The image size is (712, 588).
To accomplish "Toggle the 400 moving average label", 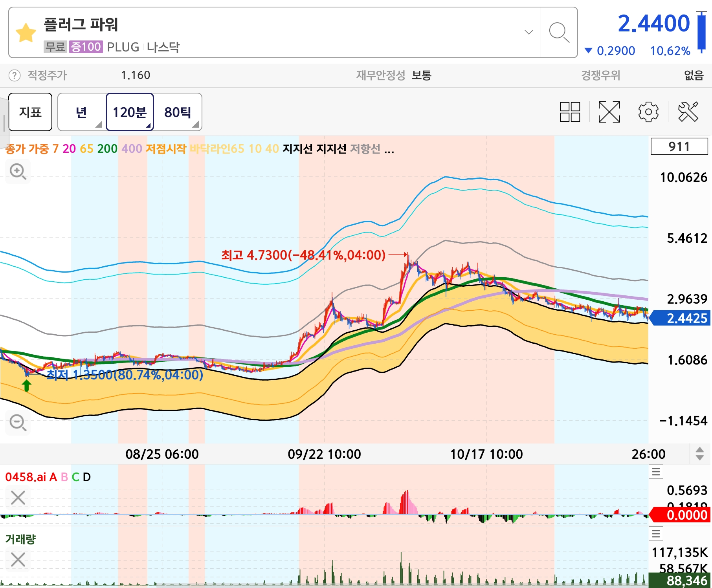I will tap(132, 148).
